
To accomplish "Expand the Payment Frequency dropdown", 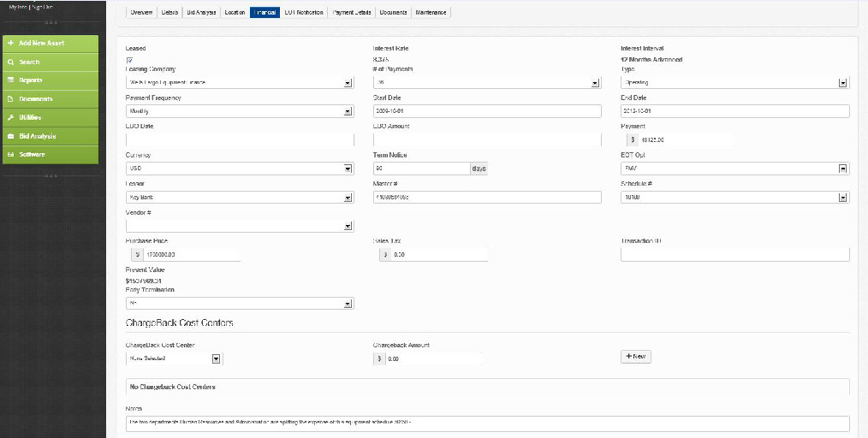I will pyautogui.click(x=240, y=111).
